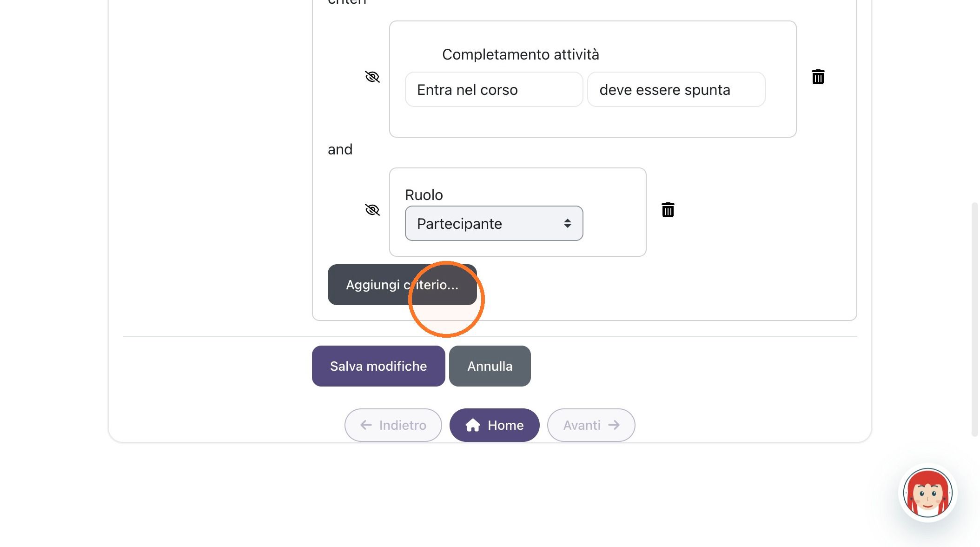Go back with the Indietro button
The height and width of the screenshot is (547, 980).
click(x=393, y=425)
